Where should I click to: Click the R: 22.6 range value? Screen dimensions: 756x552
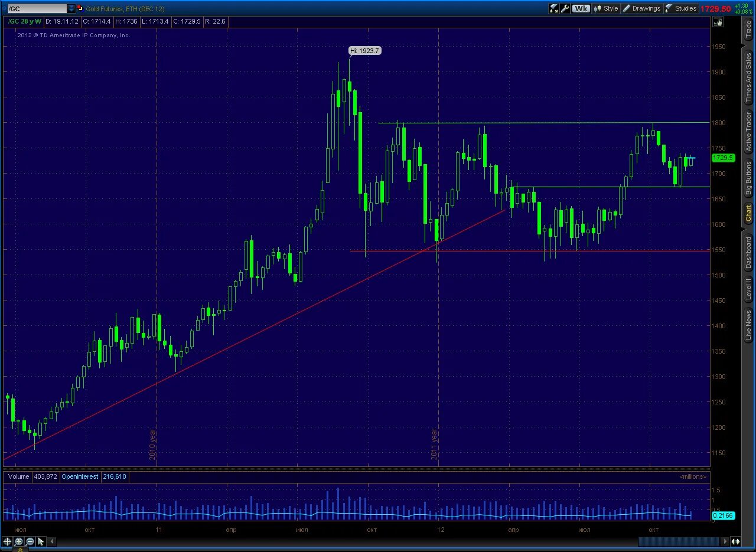215,21
